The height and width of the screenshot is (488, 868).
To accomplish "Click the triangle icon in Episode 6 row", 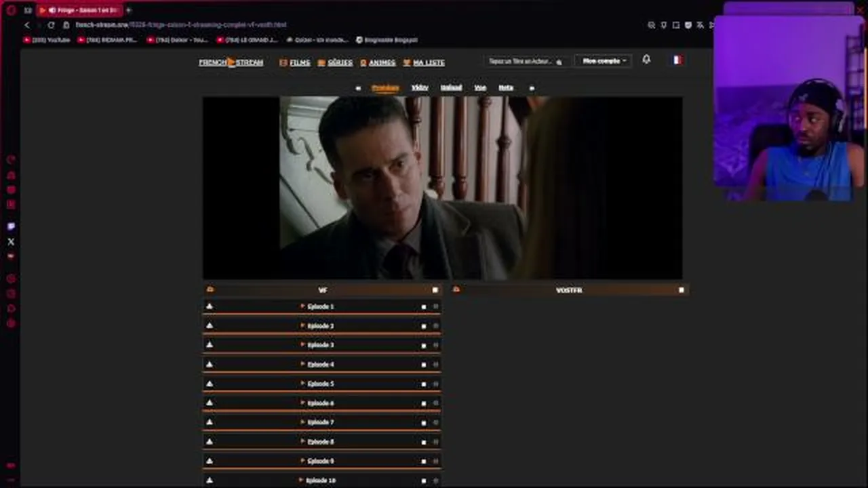I will click(x=210, y=403).
